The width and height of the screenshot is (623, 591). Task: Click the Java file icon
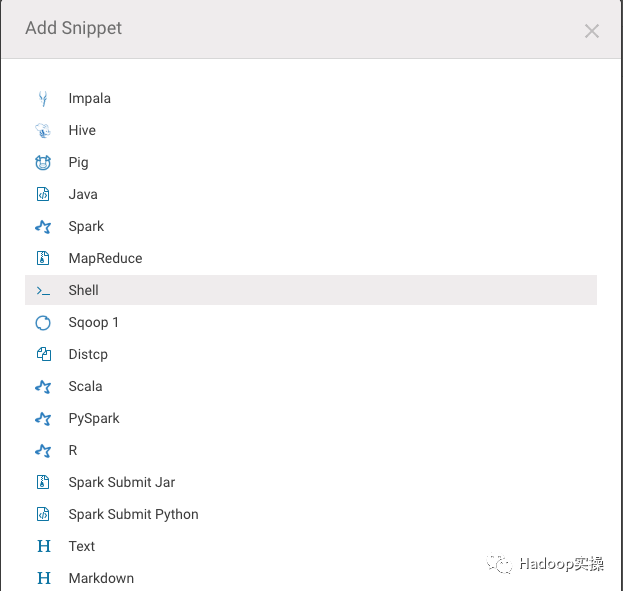[x=43, y=194]
